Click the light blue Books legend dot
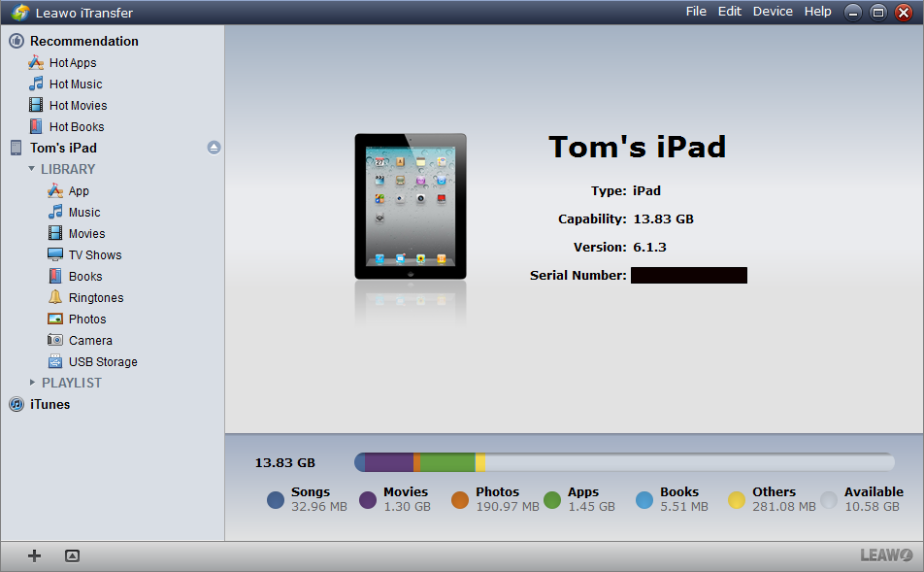This screenshot has width=924, height=572. (644, 500)
